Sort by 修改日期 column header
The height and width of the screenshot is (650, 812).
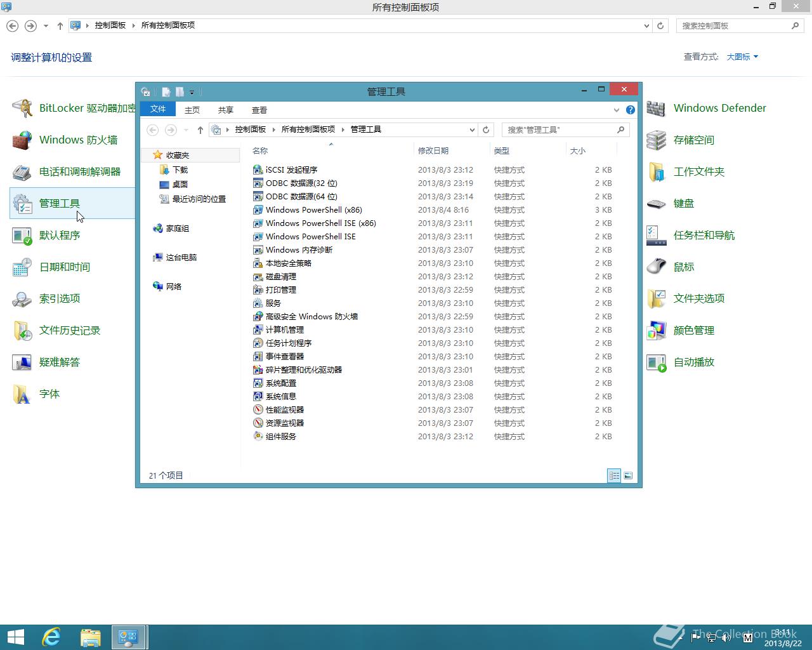pyautogui.click(x=452, y=150)
